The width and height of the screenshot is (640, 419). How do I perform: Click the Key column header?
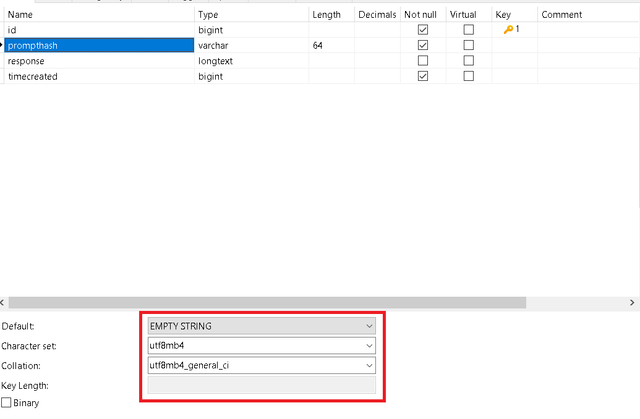pyautogui.click(x=514, y=15)
